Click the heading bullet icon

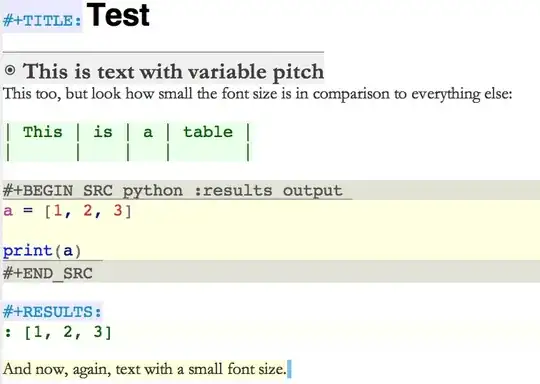[x=10, y=70]
